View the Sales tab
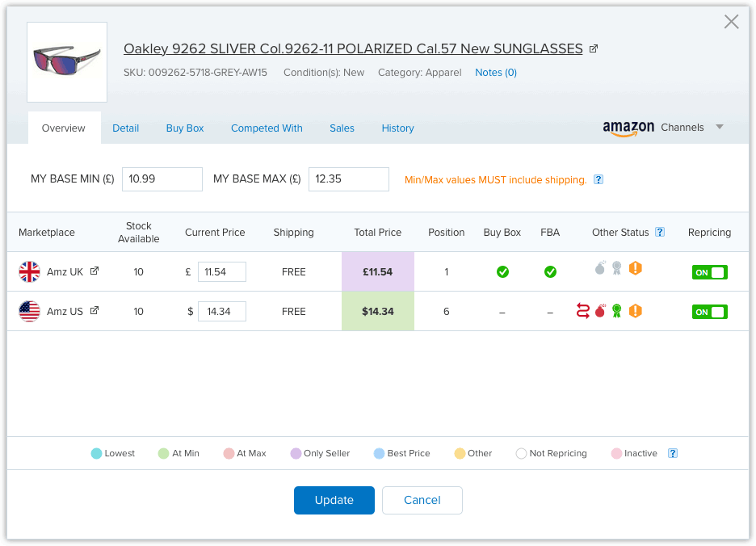The height and width of the screenshot is (546, 756). [342, 128]
